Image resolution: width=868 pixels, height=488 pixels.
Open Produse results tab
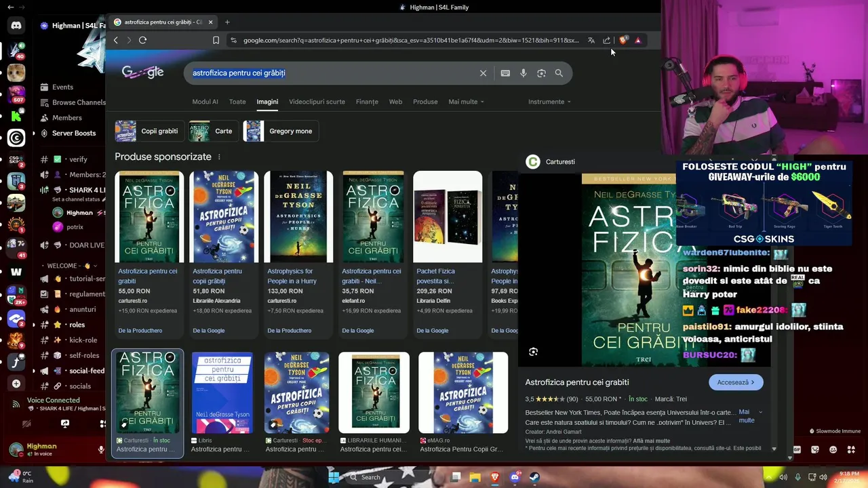(425, 102)
